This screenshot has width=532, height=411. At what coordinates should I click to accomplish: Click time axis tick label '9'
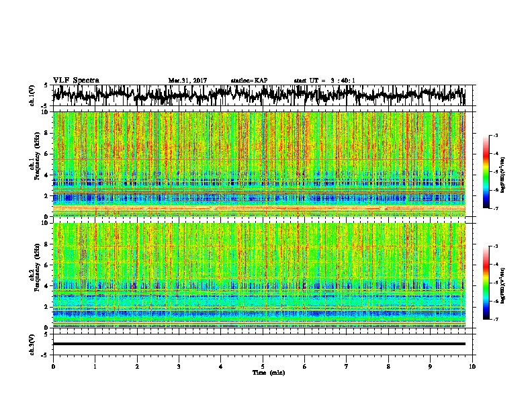tap(430, 366)
